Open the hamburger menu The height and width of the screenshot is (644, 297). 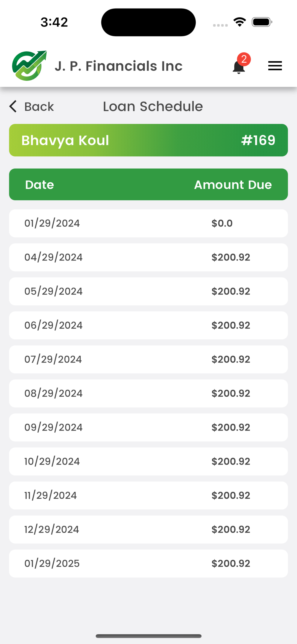point(275,66)
